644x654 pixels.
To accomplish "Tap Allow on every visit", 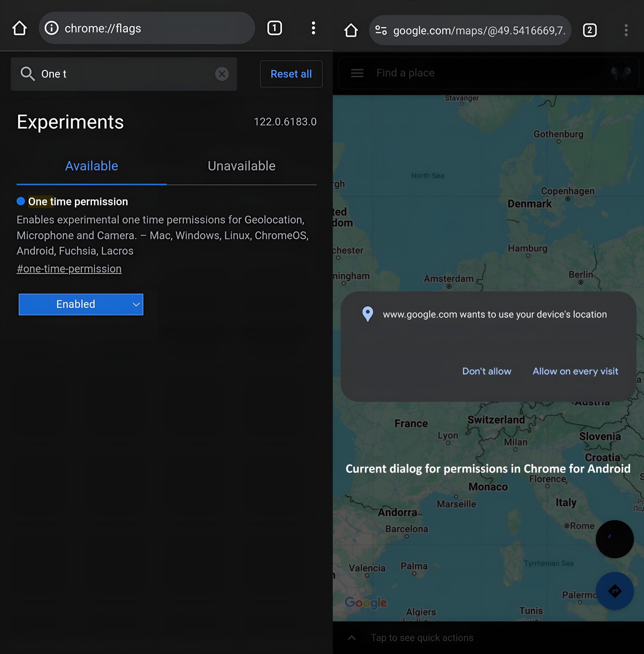I will (575, 371).
